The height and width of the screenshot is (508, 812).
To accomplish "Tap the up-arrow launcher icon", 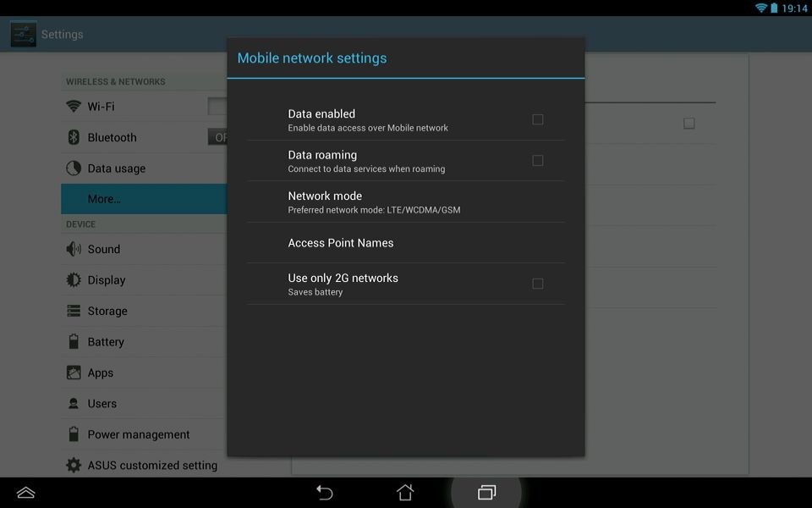I will point(26,492).
